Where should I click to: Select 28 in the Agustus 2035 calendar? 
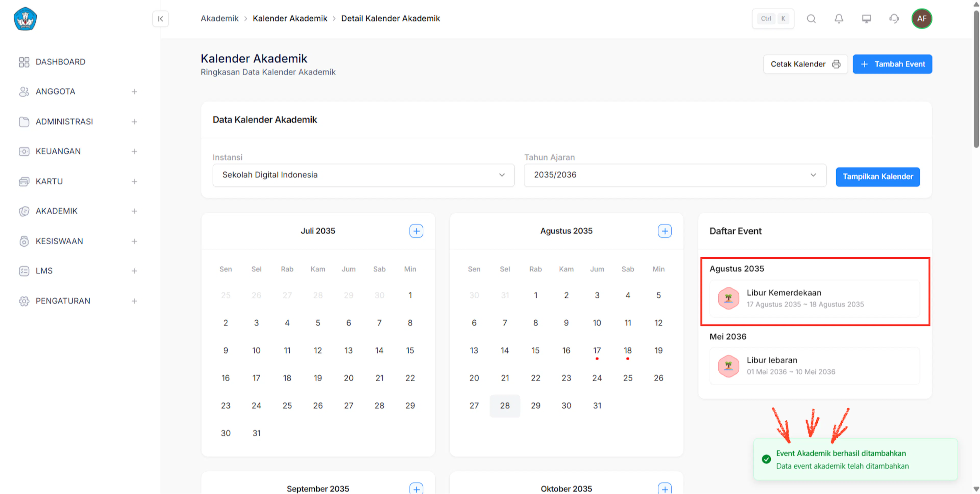pyautogui.click(x=505, y=406)
